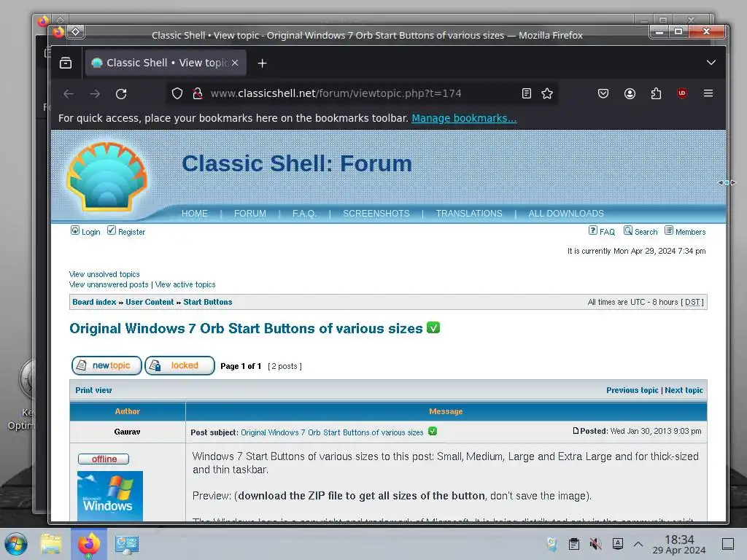Go to Next topic
The width and height of the screenshot is (747, 560).
684,390
